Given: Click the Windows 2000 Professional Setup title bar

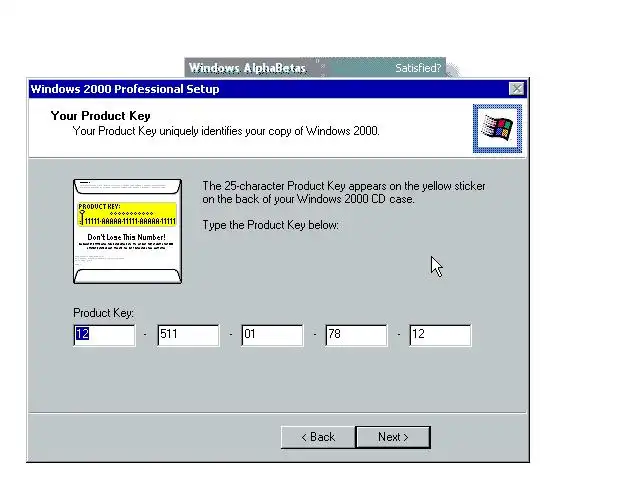Looking at the screenshot, I should [278, 89].
